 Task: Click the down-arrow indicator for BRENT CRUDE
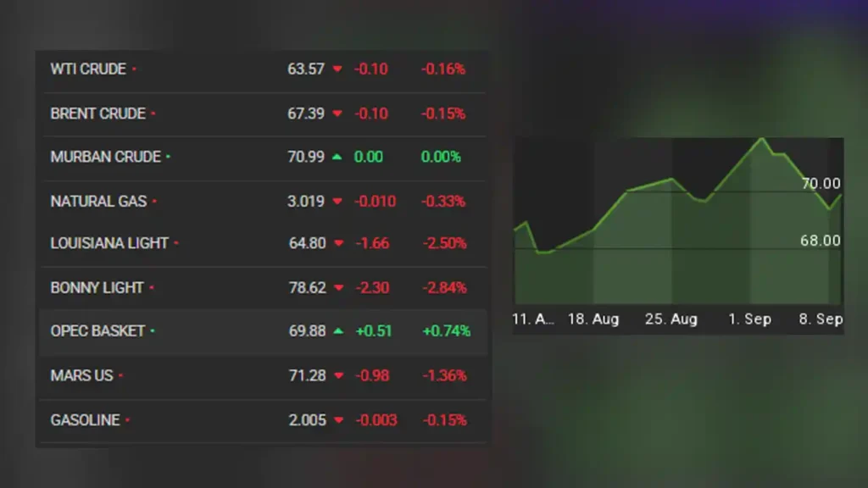[x=338, y=114]
